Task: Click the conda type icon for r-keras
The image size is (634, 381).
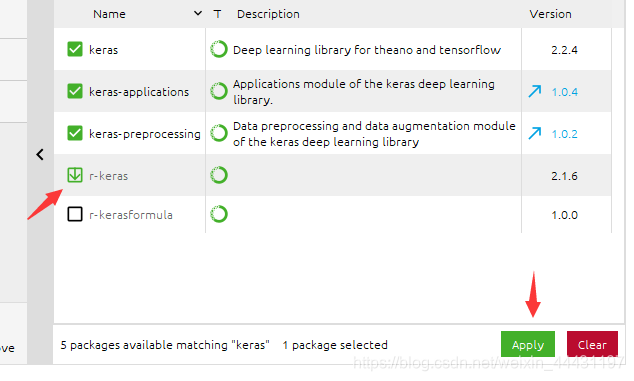Action: pos(219,175)
